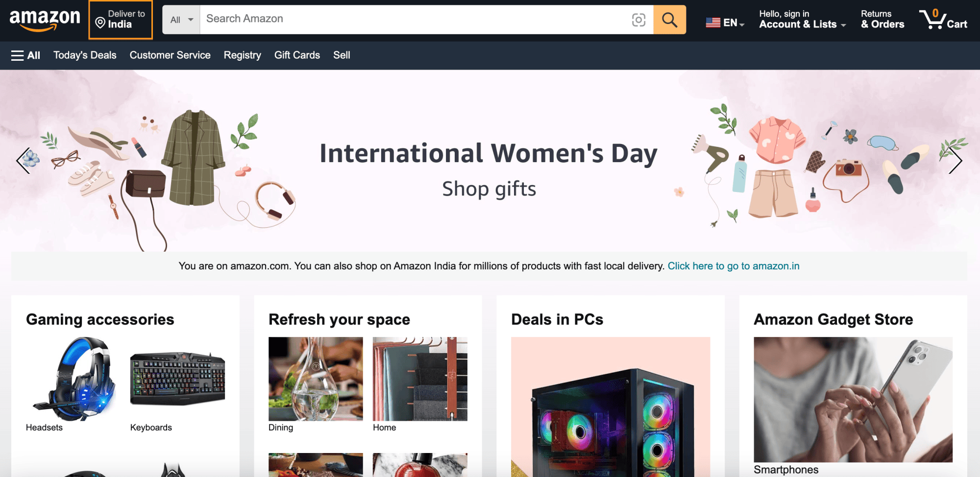Open the Deliver to India location selector
Viewport: 980px width, 477px height.
coord(121,20)
